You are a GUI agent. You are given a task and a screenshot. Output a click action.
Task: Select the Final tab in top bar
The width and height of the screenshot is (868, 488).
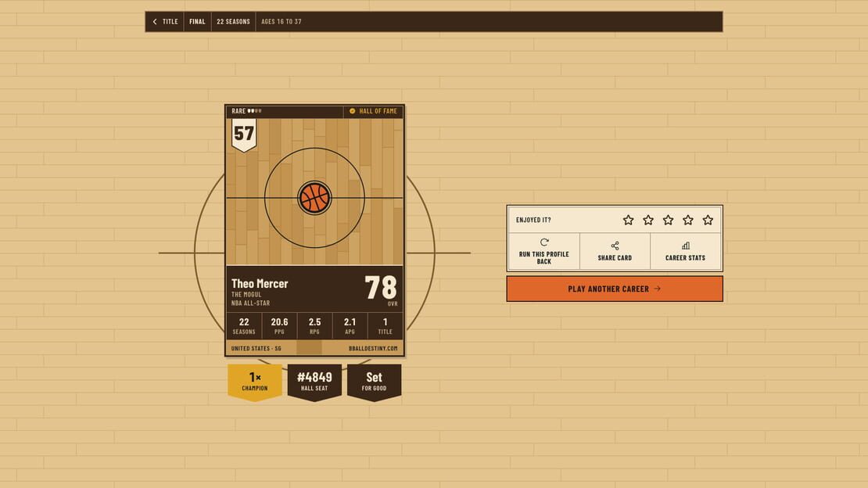[197, 22]
